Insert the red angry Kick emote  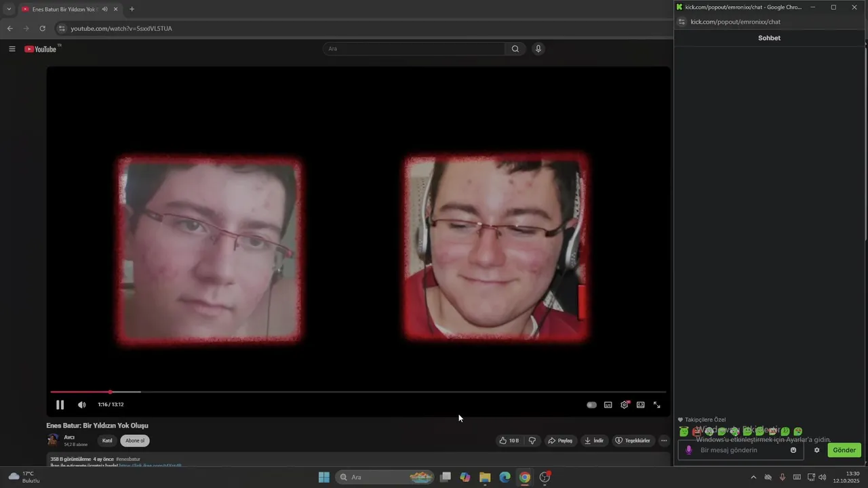pyautogui.click(x=696, y=432)
